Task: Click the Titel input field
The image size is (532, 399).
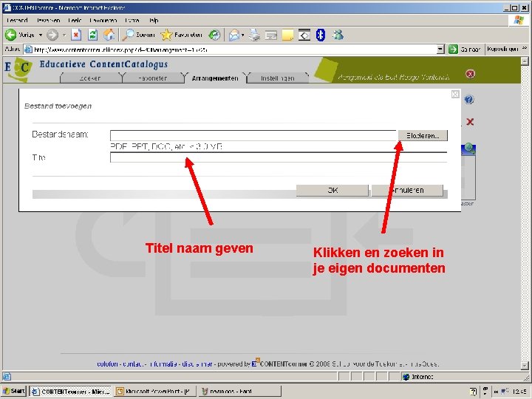Action: 279,157
